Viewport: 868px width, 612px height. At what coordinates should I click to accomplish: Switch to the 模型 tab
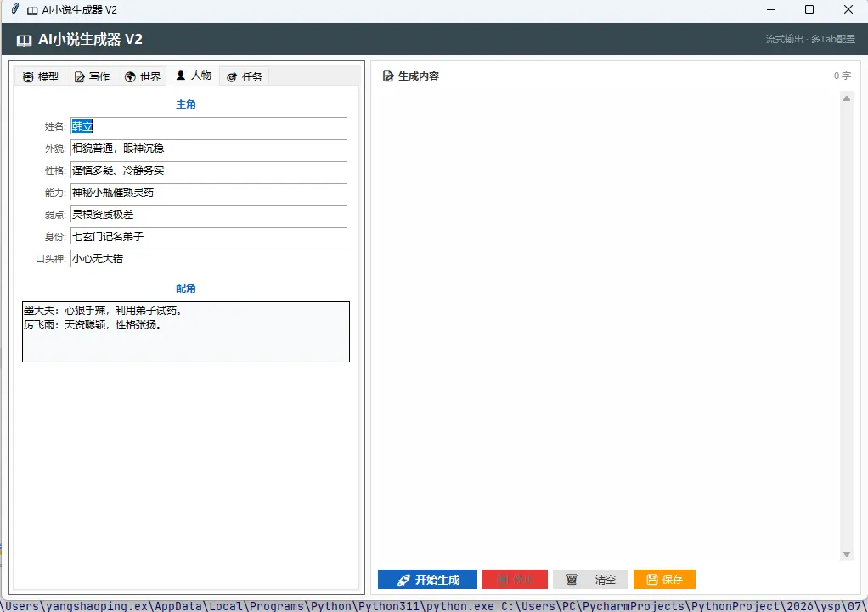coord(41,77)
